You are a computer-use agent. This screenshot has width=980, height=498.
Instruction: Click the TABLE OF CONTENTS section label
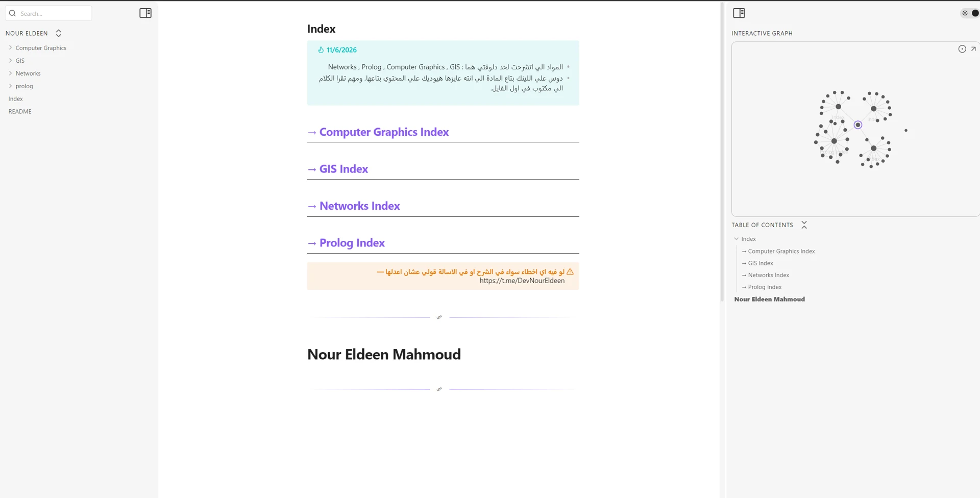tap(762, 225)
